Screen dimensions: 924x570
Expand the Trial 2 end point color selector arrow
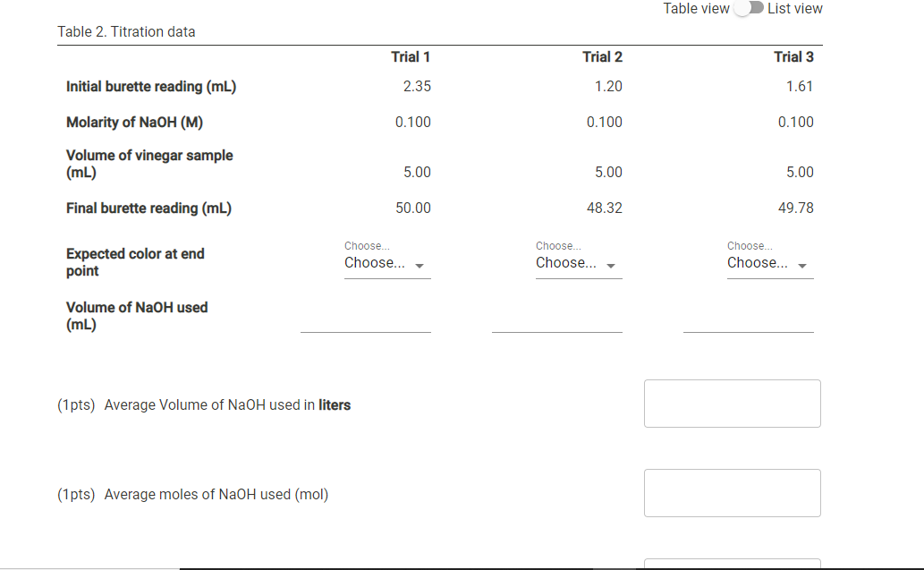point(610,265)
